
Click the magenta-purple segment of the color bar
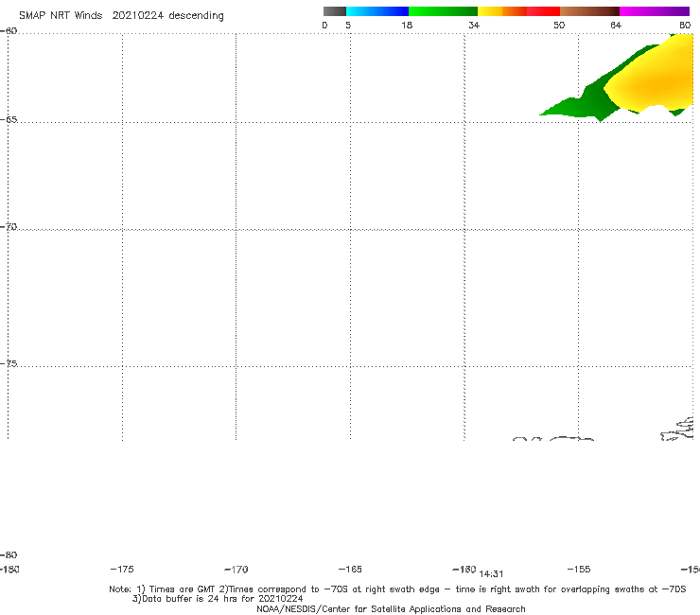tap(655, 11)
